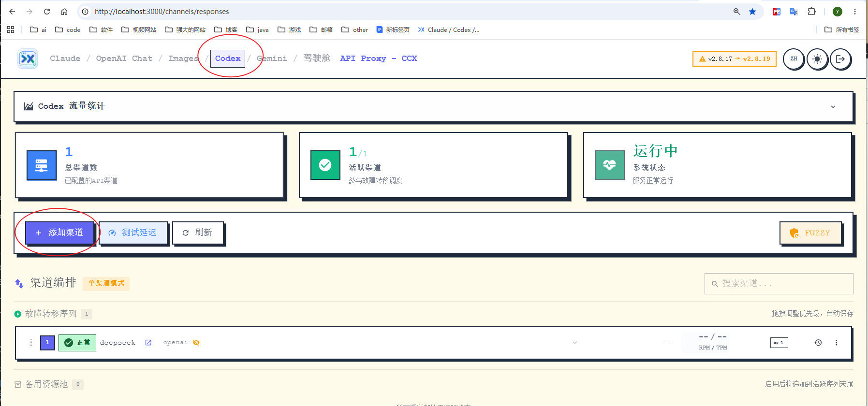
Task: Click the API Proxy - CCX title
Action: 378,58
